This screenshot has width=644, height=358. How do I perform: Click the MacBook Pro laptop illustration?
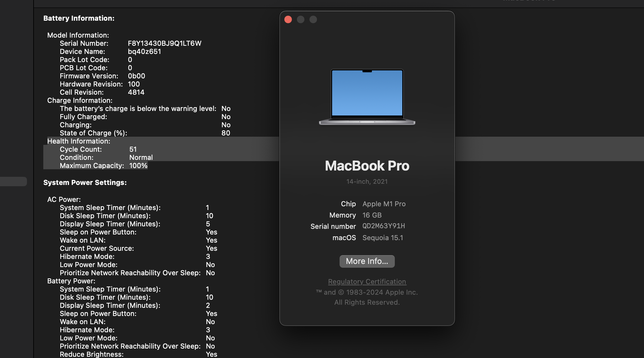coord(367,97)
